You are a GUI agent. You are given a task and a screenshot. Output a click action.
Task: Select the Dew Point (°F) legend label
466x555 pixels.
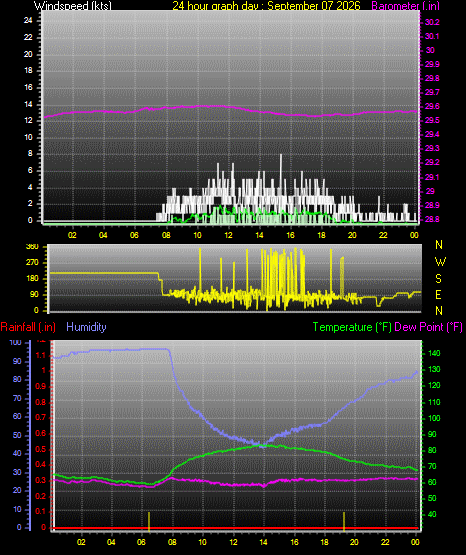pyautogui.click(x=428, y=327)
